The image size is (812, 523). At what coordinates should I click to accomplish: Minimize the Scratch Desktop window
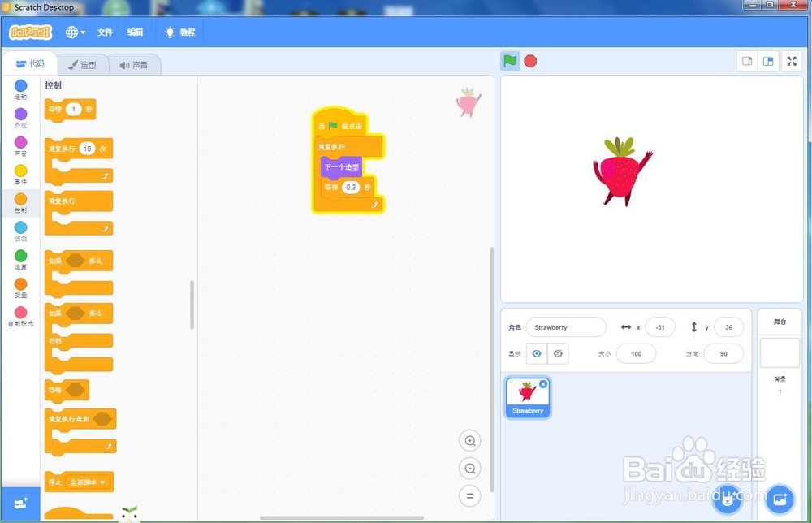(x=753, y=5)
